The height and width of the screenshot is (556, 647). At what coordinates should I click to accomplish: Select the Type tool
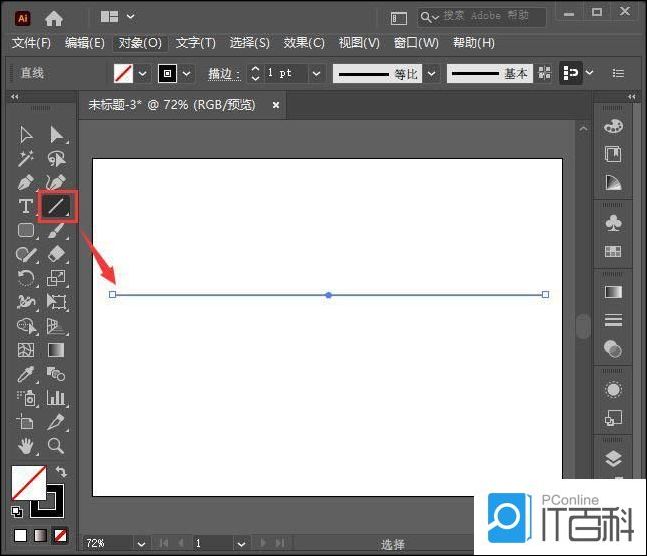click(x=26, y=206)
